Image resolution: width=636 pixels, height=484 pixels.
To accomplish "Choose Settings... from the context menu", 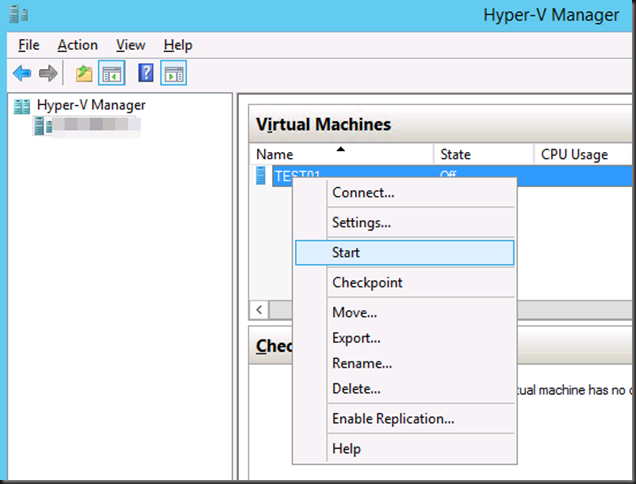I will click(x=405, y=222).
